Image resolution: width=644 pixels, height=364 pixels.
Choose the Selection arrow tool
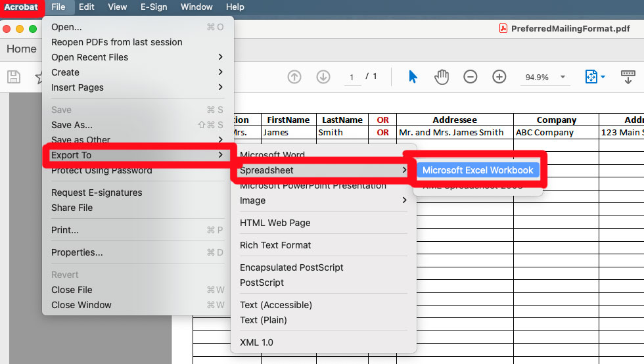pos(413,77)
